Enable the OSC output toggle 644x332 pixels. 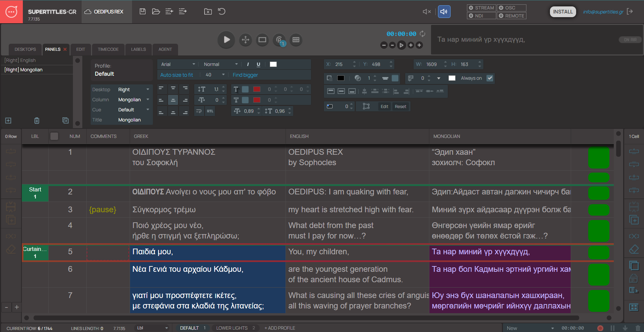pos(512,8)
